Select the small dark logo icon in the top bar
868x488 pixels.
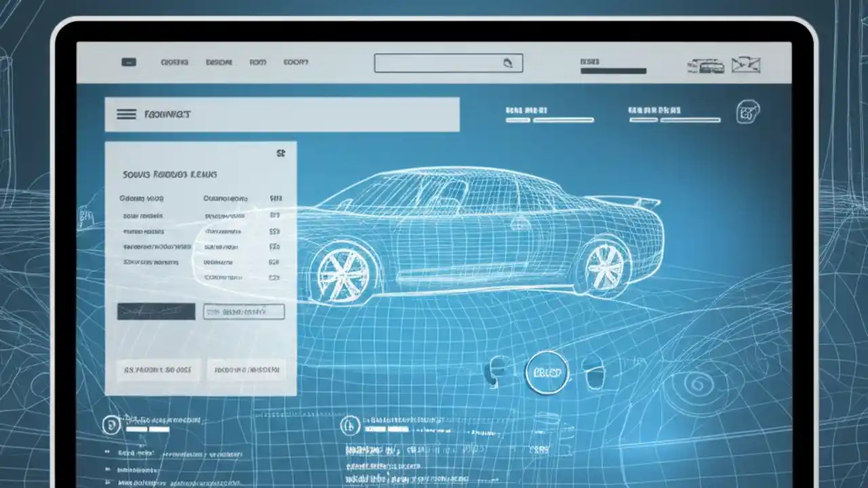click(x=128, y=62)
